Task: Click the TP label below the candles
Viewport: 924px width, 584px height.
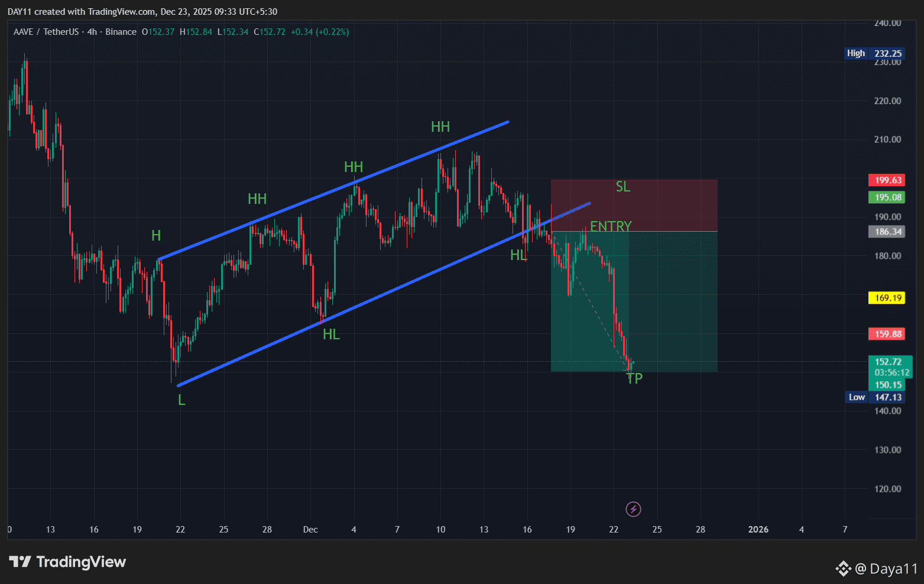Action: point(634,378)
